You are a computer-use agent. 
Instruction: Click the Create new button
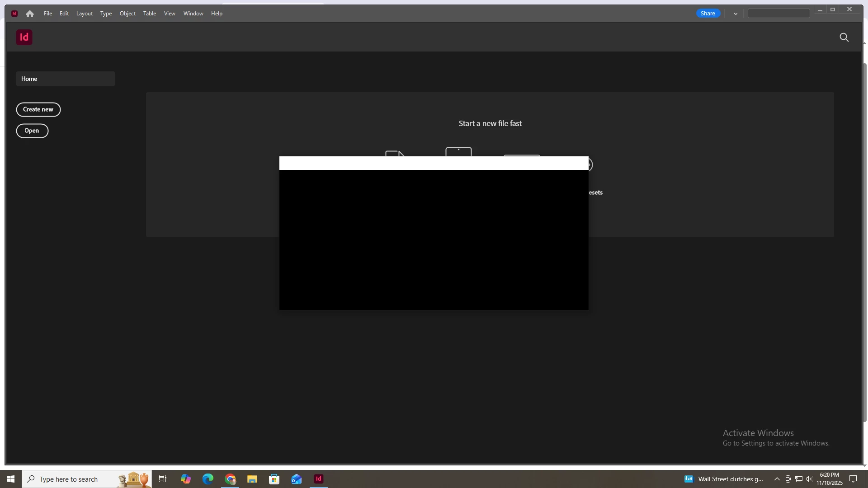[x=38, y=109]
